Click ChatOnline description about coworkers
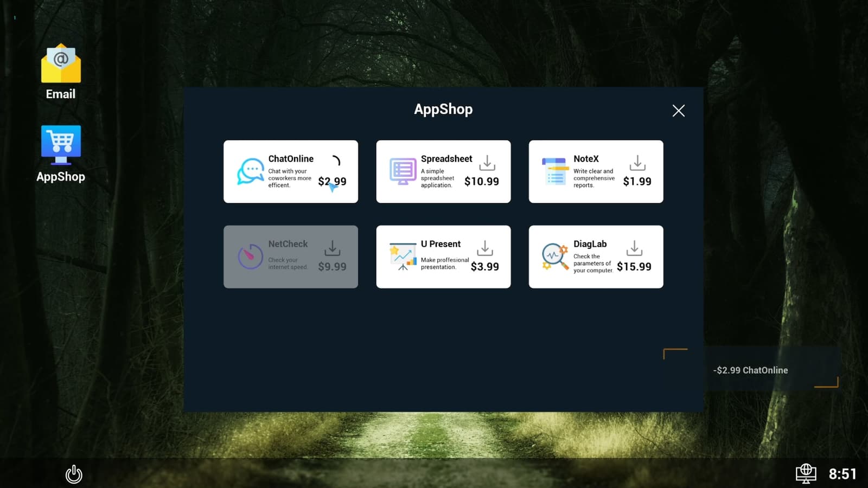Viewport: 868px width, 488px height. (290, 178)
